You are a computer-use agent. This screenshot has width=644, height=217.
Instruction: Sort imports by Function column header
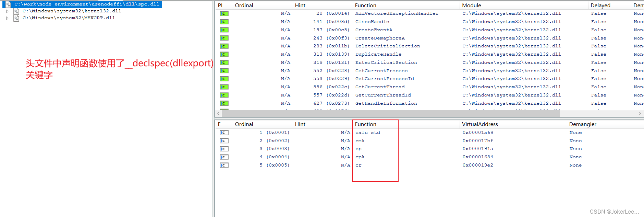click(x=406, y=5)
